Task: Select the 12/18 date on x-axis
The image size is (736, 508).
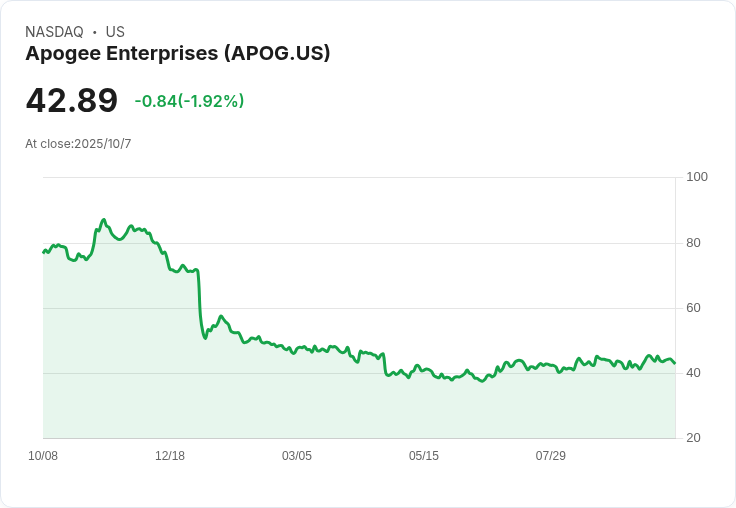Action: 170,456
